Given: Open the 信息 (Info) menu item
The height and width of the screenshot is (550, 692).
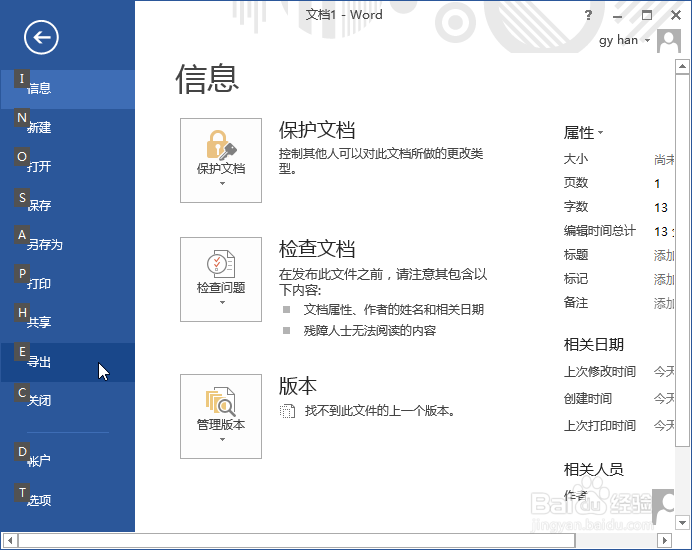Looking at the screenshot, I should click(x=68, y=89).
